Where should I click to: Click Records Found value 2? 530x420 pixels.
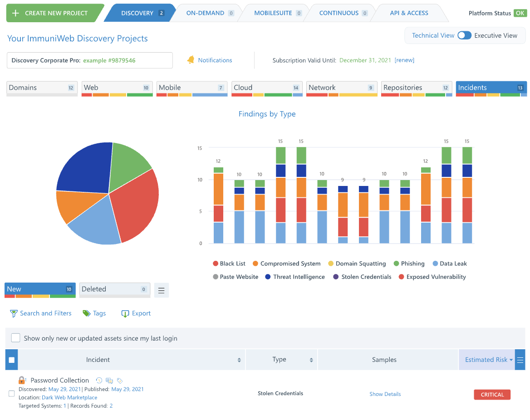click(x=111, y=406)
